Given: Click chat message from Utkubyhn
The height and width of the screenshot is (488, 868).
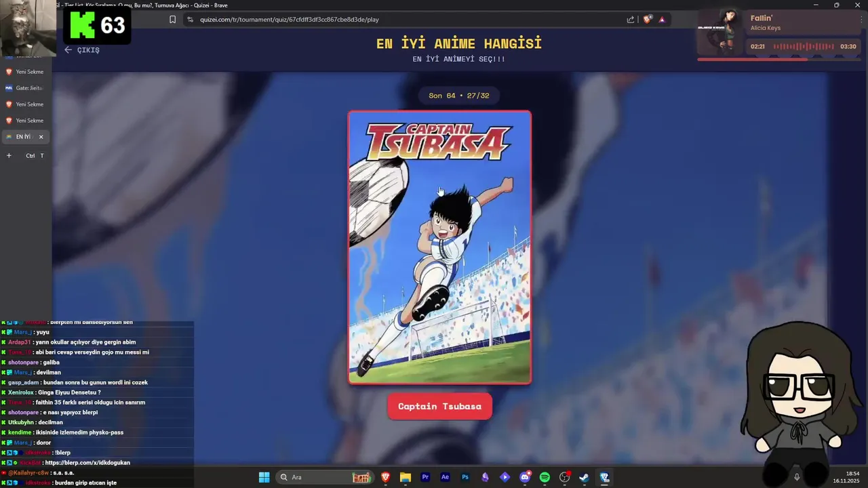Looking at the screenshot, I should click(35, 422).
